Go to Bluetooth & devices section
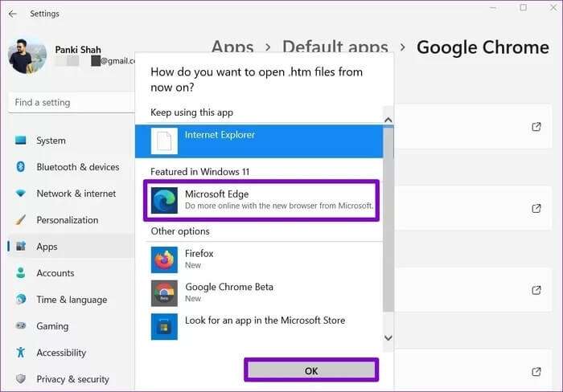563x392 pixels. [78, 167]
